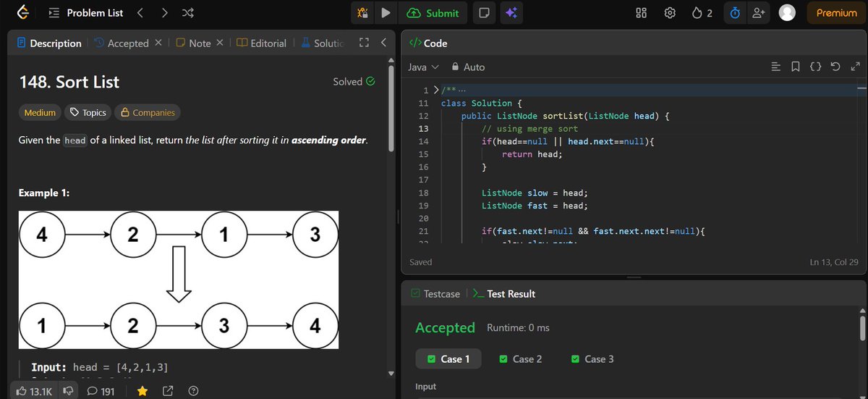Open settings gear icon
This screenshot has height=399, width=868.
[x=671, y=13]
